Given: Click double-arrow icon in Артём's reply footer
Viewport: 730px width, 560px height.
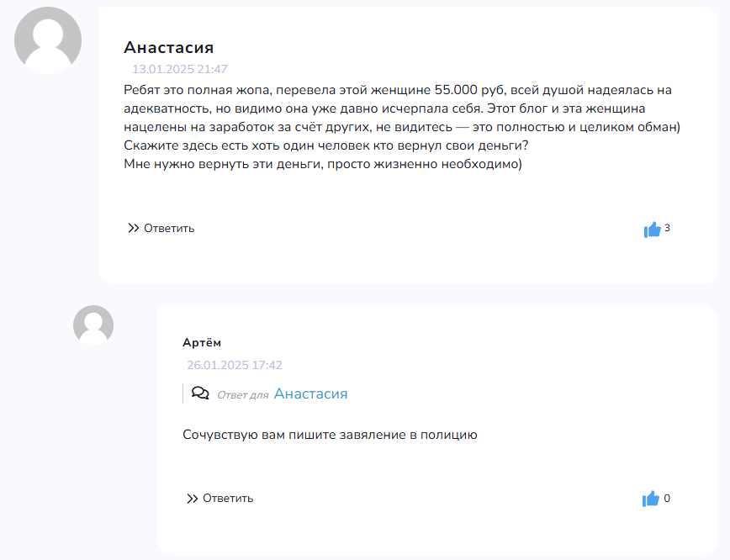Looking at the screenshot, I should tap(192, 499).
